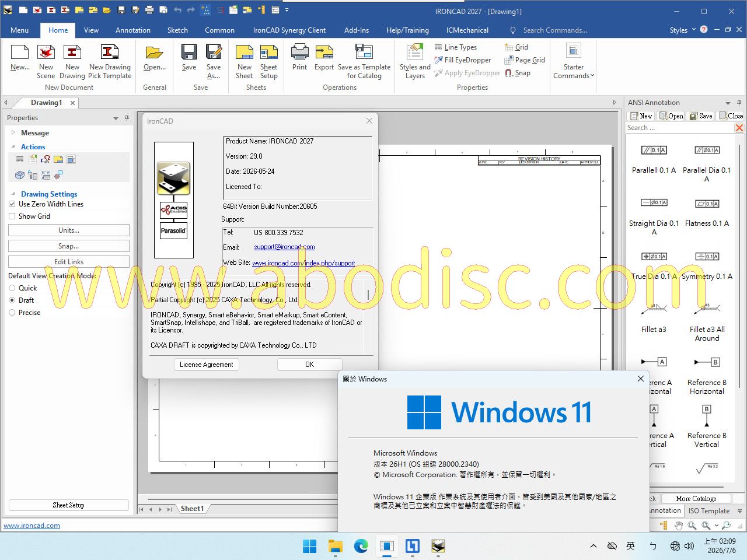The width and height of the screenshot is (747, 560).
Task: Click the New document icon in ribbon
Action: point(20,58)
